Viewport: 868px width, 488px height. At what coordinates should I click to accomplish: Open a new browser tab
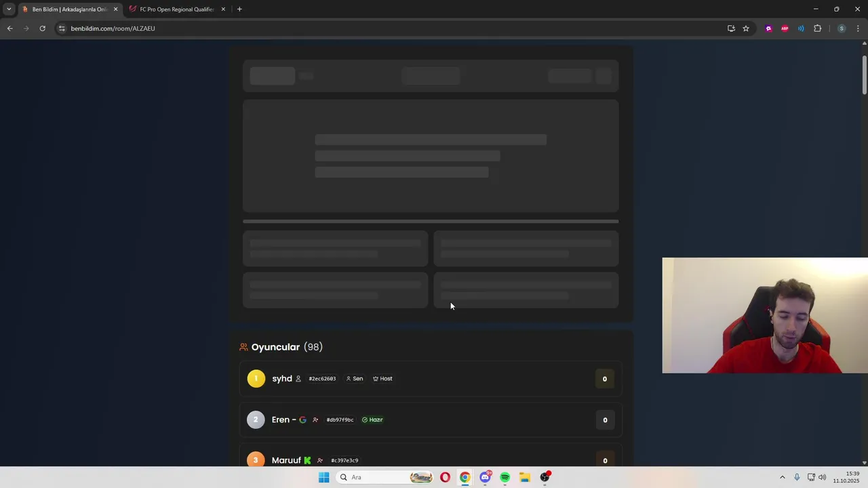(239, 9)
